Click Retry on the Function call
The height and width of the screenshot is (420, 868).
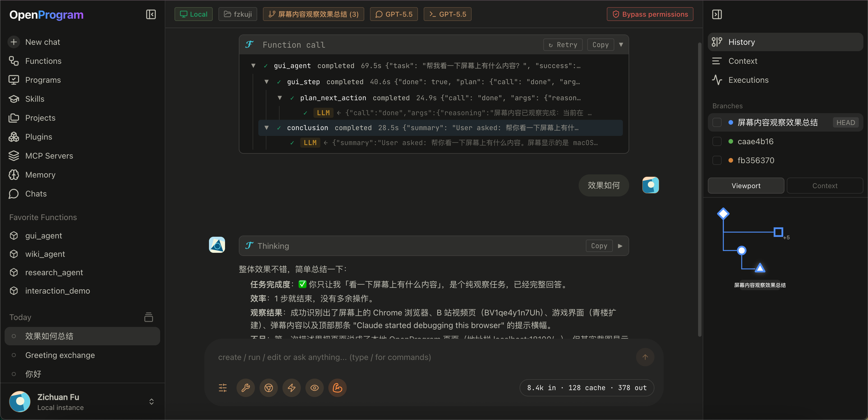pos(563,45)
